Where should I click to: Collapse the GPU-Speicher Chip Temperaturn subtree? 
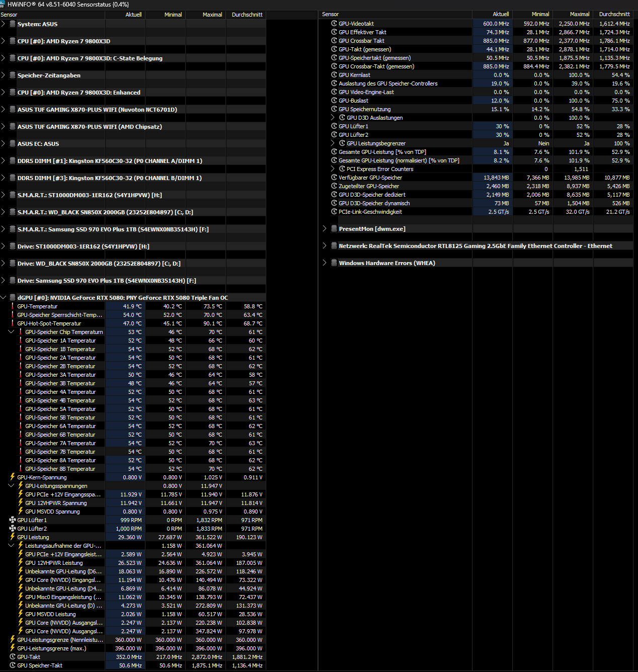click(x=12, y=332)
